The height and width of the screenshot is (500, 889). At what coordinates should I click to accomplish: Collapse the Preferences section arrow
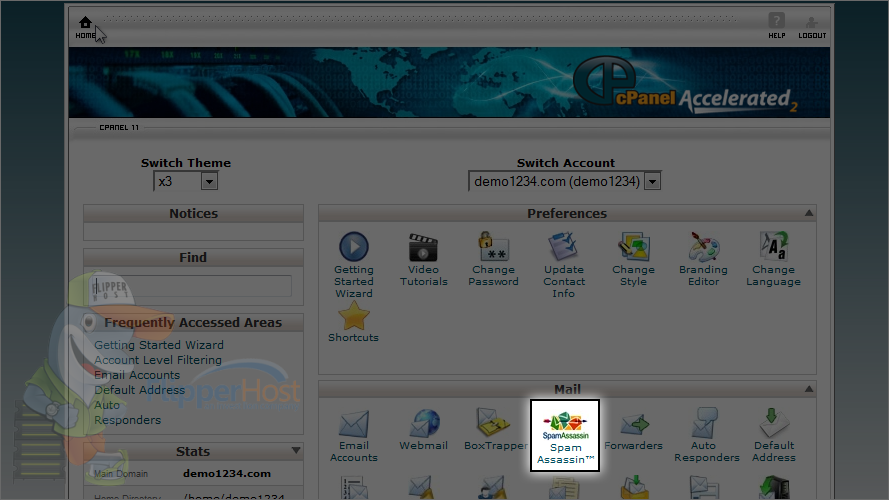pyautogui.click(x=808, y=213)
